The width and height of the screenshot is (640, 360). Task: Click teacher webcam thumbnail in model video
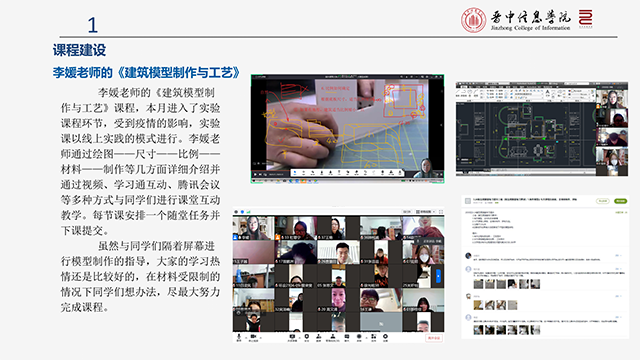425,167
